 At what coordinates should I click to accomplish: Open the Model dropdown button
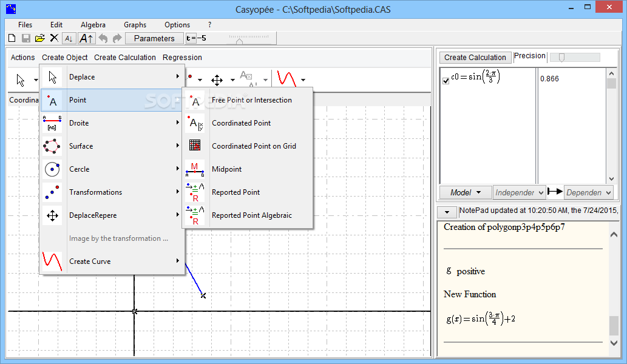pos(465,192)
